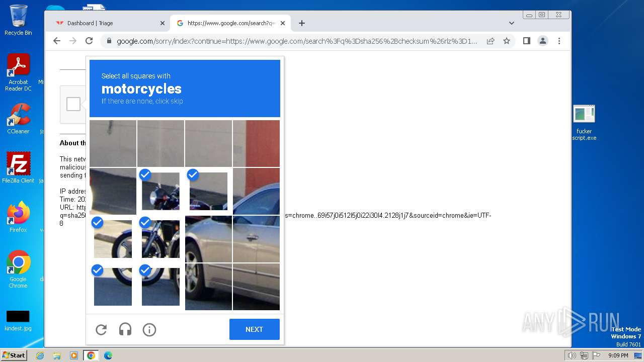
Task: Select kindest.jpg file on desktop
Action: pos(18,321)
